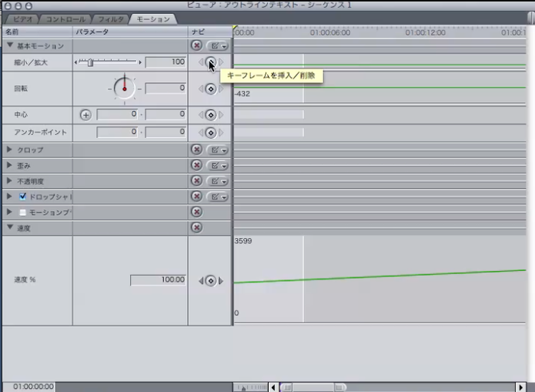Reset 速度 with red X button
This screenshot has width=535, height=392.
coord(196,227)
